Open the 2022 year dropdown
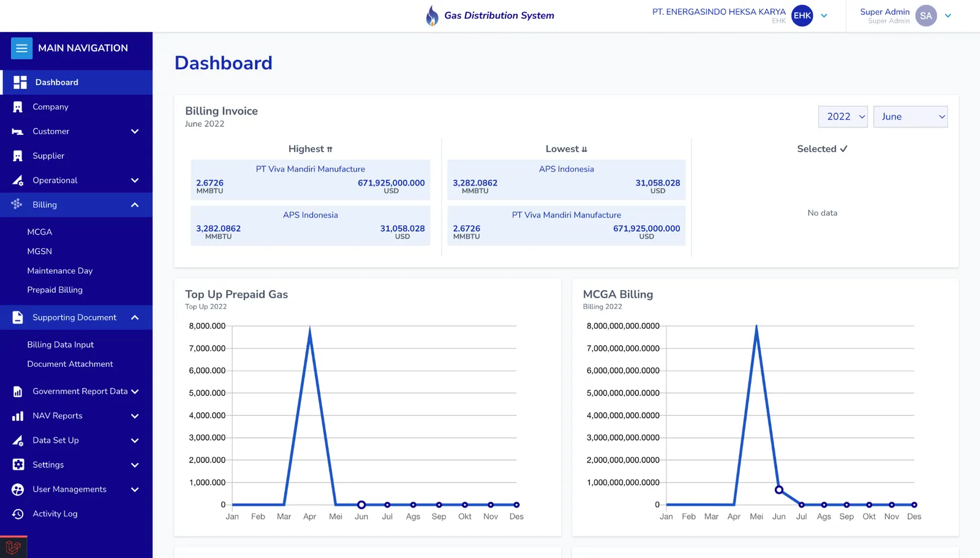Screen dimensions: 980x558 point(843,116)
